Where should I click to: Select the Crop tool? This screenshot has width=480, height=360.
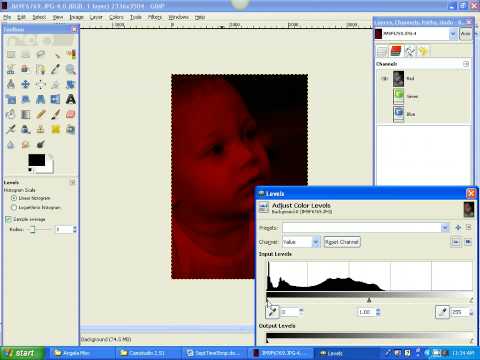click(56, 84)
